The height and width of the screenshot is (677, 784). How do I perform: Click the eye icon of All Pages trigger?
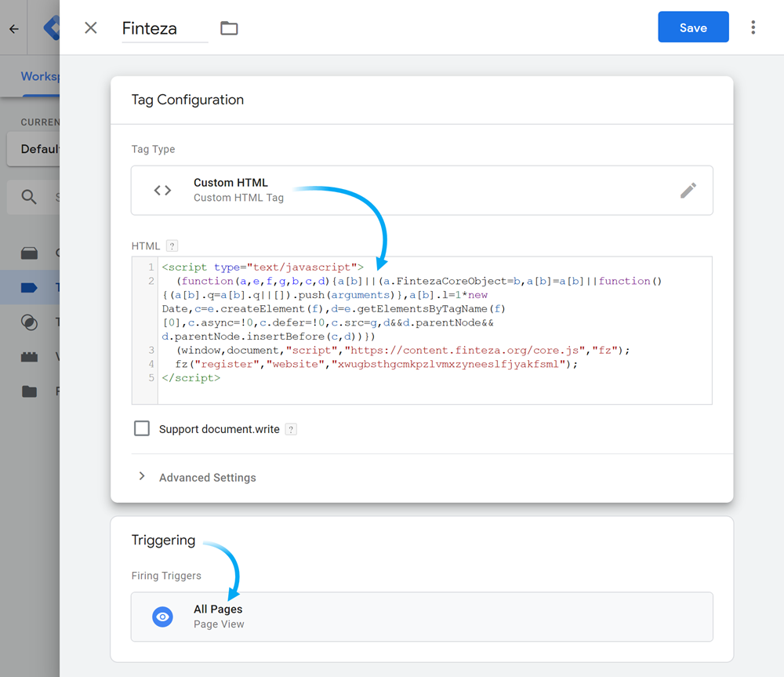(162, 617)
